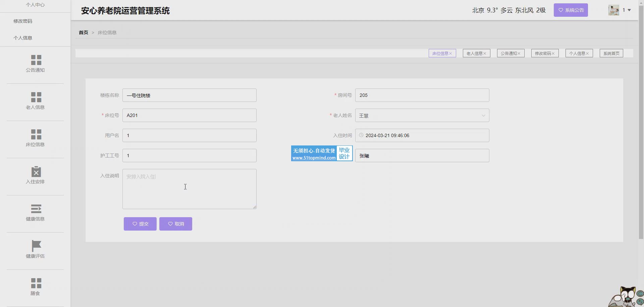The height and width of the screenshot is (307, 644).
Task: Open 修改密码 in the sidebar menu
Action: pyautogui.click(x=23, y=21)
